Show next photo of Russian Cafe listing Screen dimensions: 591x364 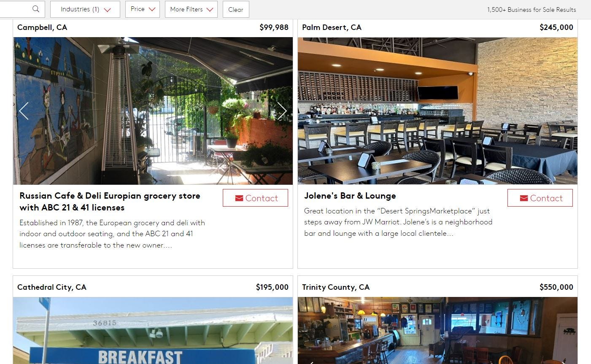(x=282, y=111)
